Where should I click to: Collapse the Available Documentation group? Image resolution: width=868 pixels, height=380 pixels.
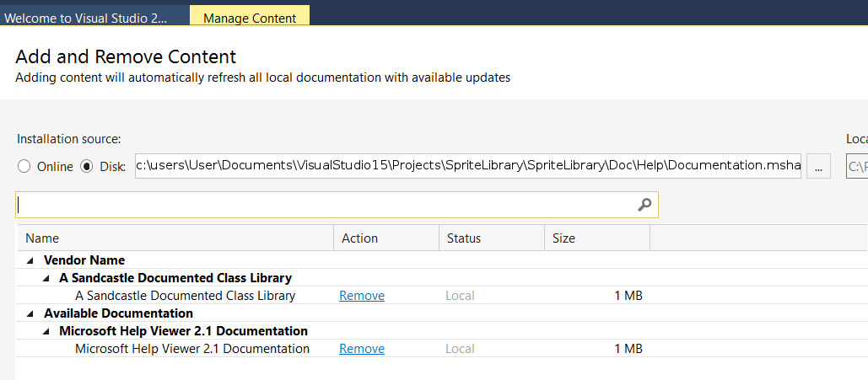coord(29,313)
